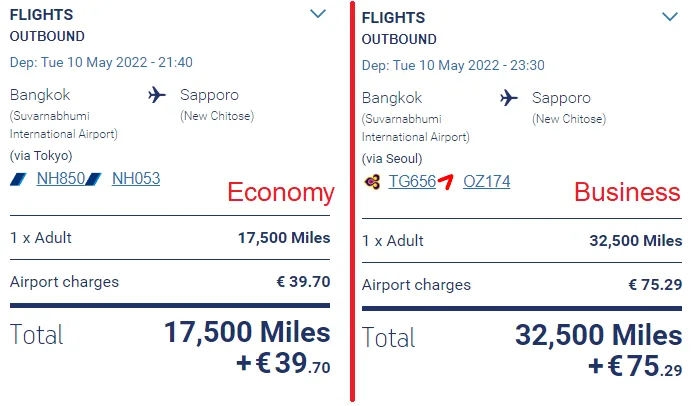Click the € 39.70 airport charges value

[x=304, y=282]
